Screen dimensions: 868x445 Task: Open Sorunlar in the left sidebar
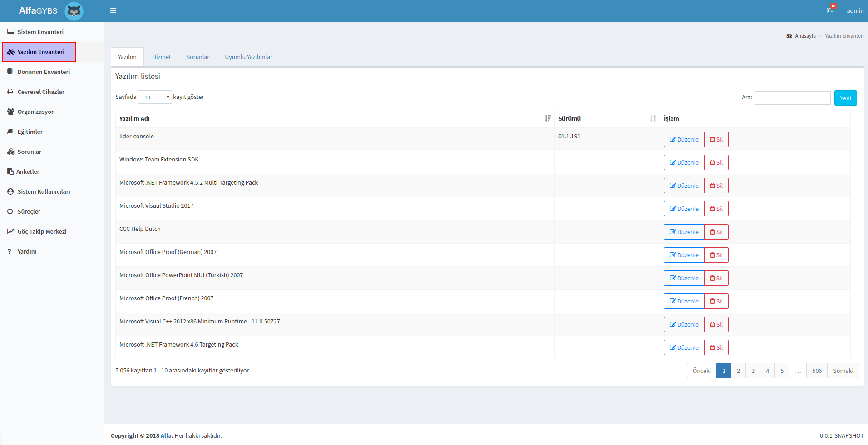pos(52,152)
